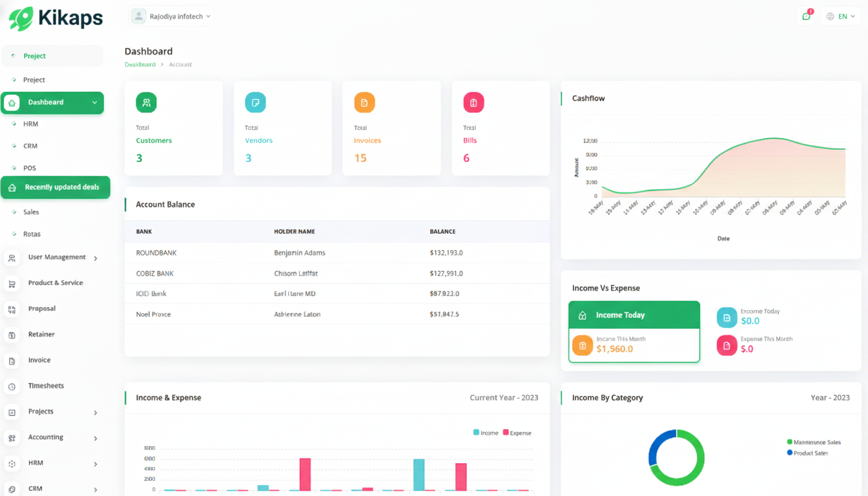
Task: Open the Rajodiya Infotech workspace dropdown
Action: coord(170,15)
